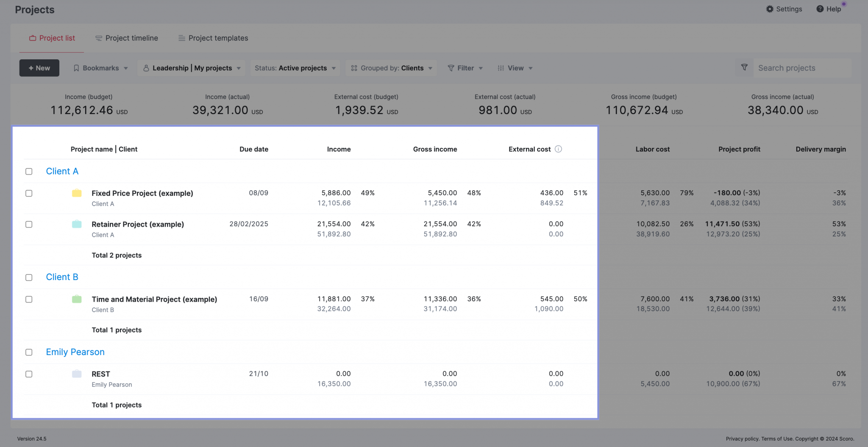The image size is (868, 447).
Task: Click the pale blue swatch beside REST
Action: click(77, 374)
